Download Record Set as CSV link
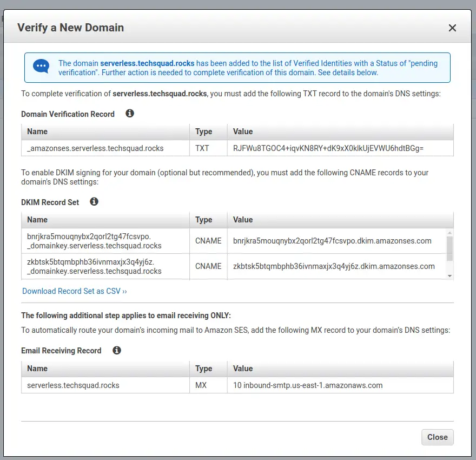 tap(75, 291)
